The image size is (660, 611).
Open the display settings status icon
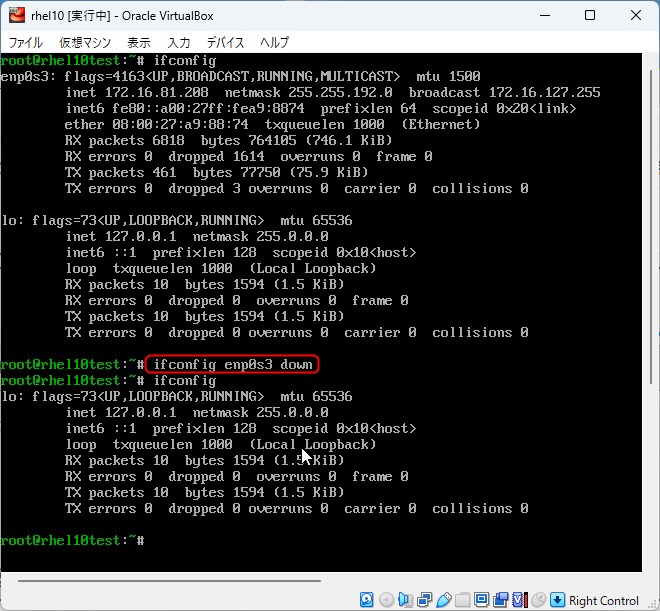[x=481, y=599]
